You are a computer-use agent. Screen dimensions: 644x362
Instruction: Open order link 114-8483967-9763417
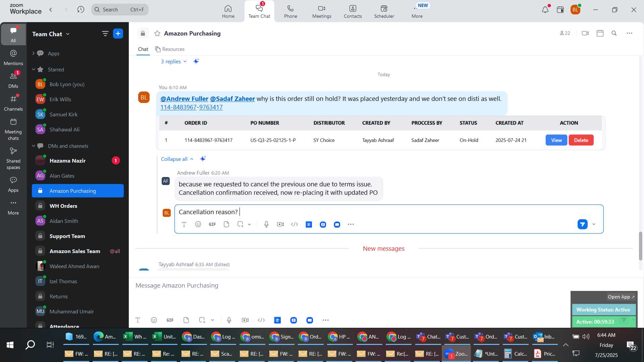tap(192, 107)
